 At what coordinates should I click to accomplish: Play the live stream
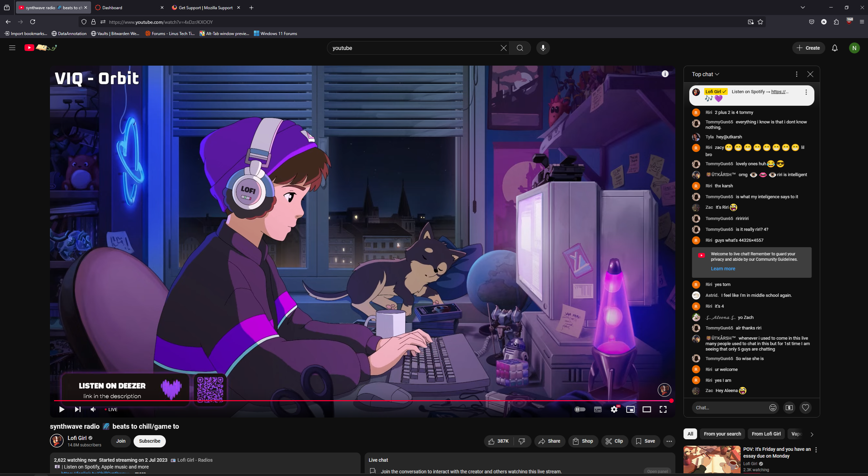point(62,409)
